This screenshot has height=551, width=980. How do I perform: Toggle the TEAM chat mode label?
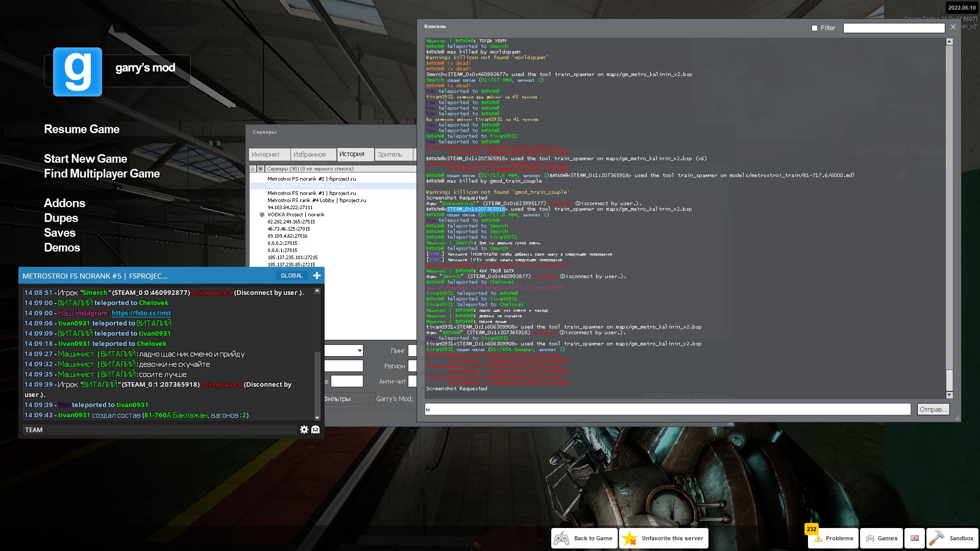34,430
